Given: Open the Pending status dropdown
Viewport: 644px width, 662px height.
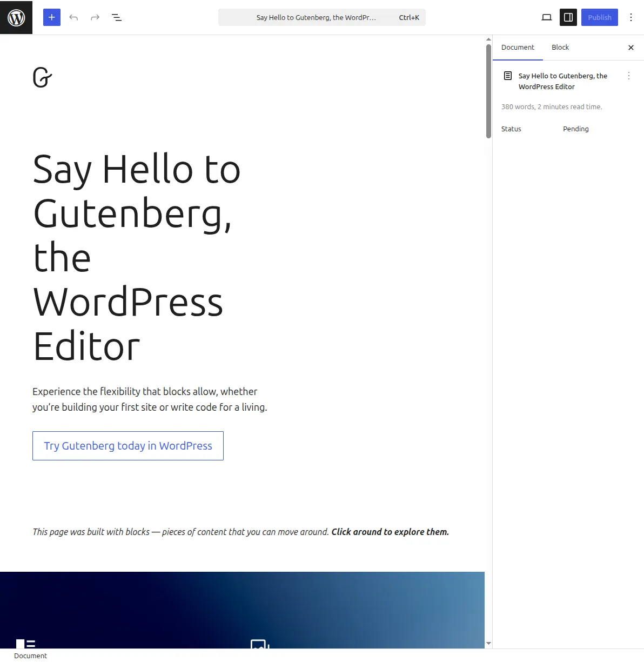Looking at the screenshot, I should [575, 129].
